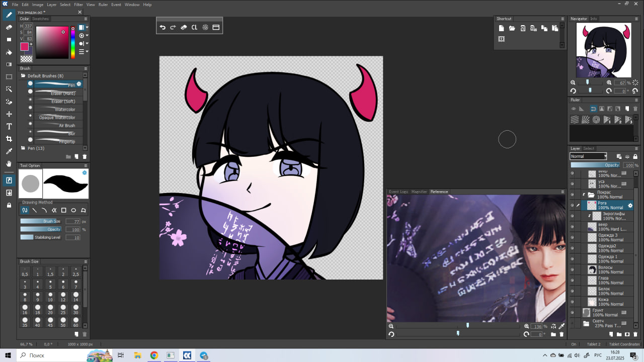The width and height of the screenshot is (644, 362).
Task: Zoom out in the Navigator panel
Action: (573, 82)
